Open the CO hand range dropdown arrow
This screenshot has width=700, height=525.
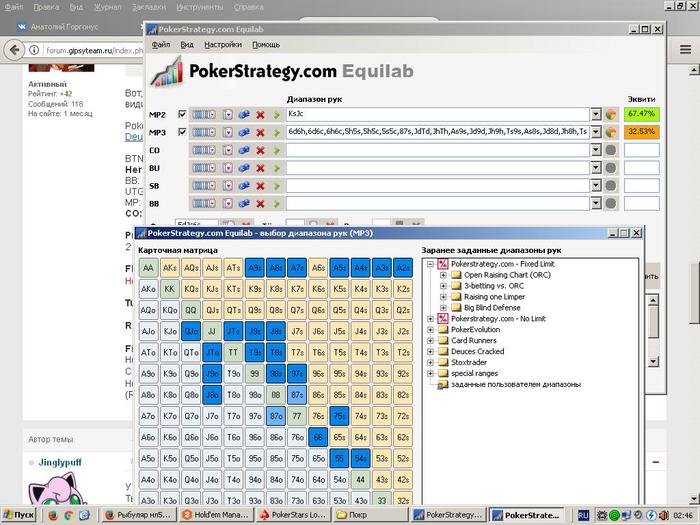coord(596,150)
